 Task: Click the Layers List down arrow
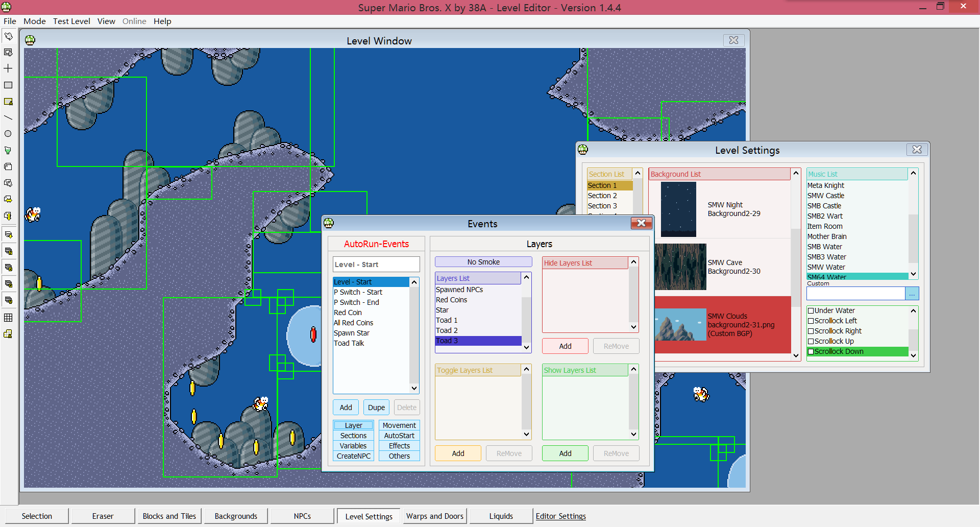(x=526, y=347)
